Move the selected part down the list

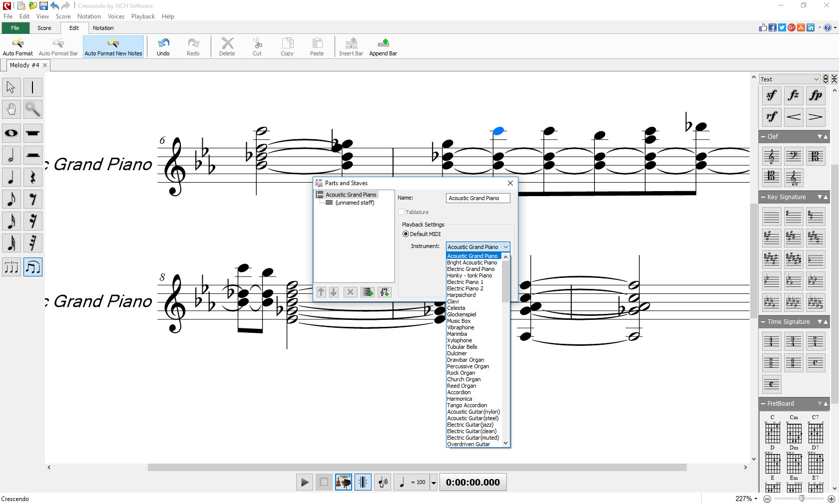[333, 292]
